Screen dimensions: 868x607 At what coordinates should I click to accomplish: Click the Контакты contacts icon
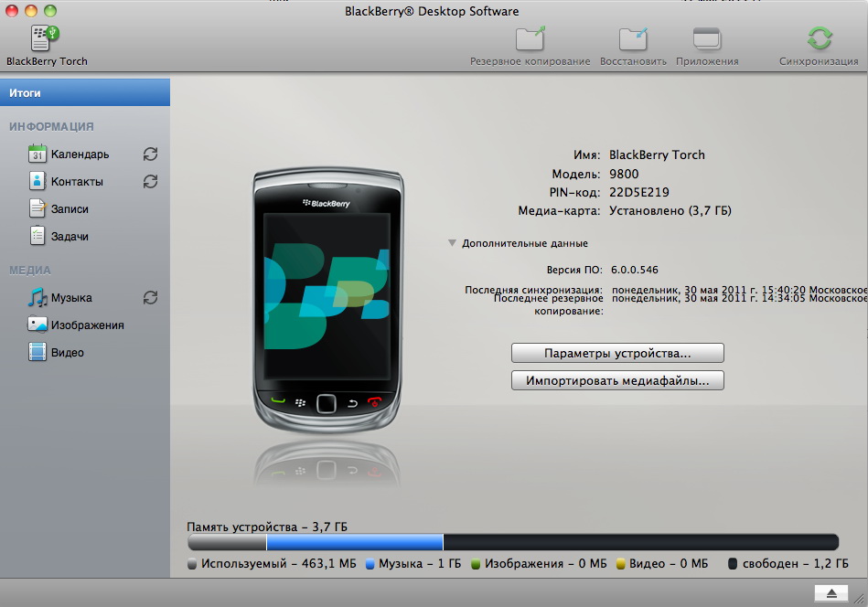click(38, 181)
